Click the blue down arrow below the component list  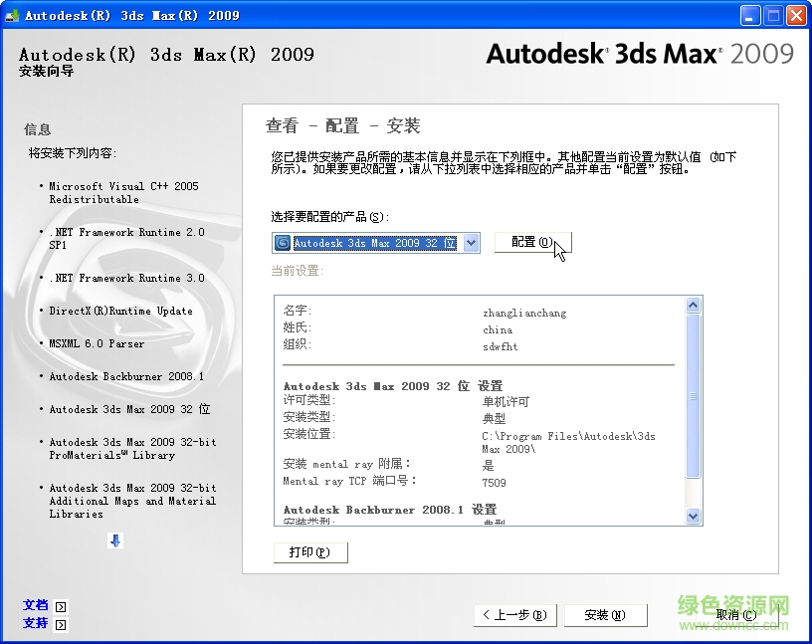(x=116, y=540)
